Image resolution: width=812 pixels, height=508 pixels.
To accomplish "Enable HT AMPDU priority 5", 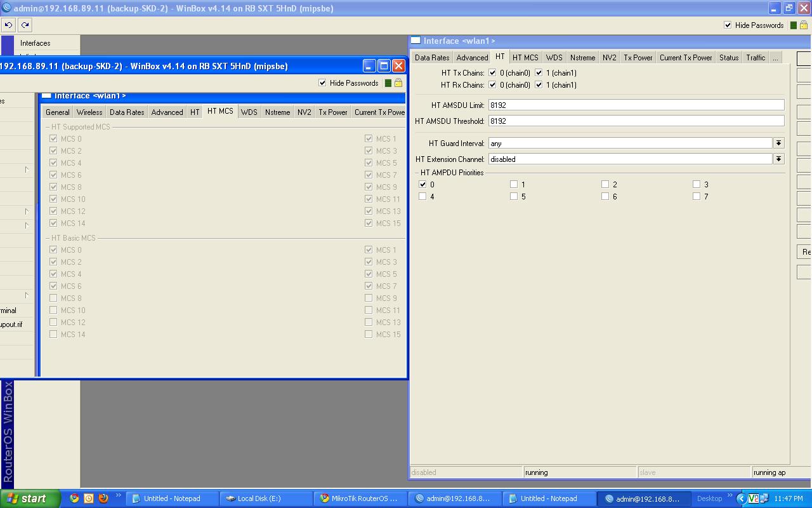I will tap(514, 197).
